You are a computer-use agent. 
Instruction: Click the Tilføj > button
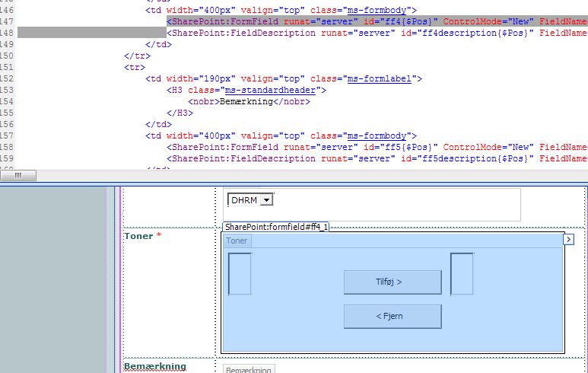coord(393,282)
